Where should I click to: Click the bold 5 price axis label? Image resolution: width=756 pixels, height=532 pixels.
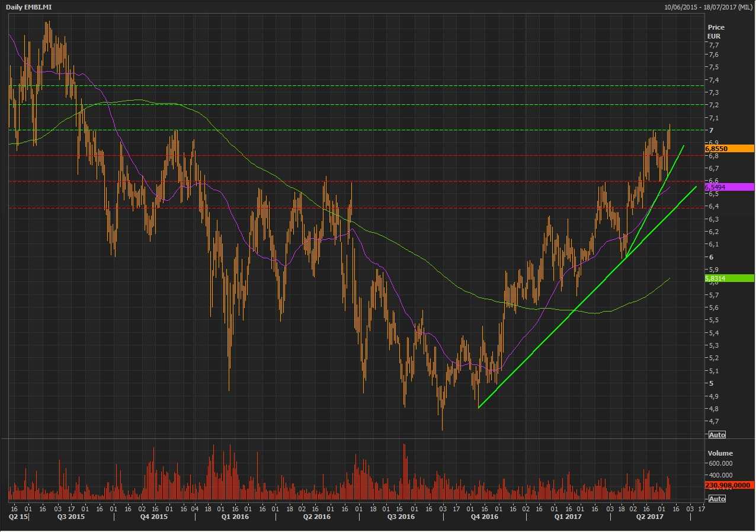coord(710,383)
